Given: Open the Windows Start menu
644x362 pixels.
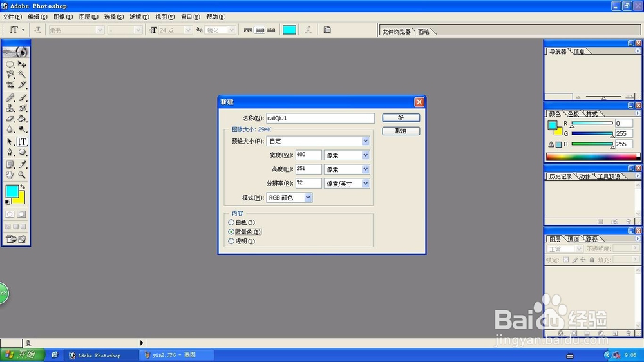Looking at the screenshot, I should pyautogui.click(x=22, y=355).
